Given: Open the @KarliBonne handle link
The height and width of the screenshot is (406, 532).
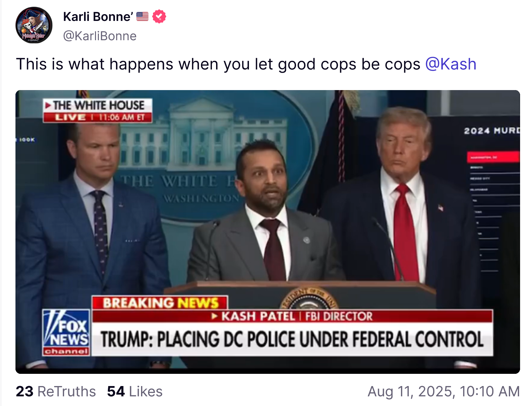Looking at the screenshot, I should pos(100,36).
